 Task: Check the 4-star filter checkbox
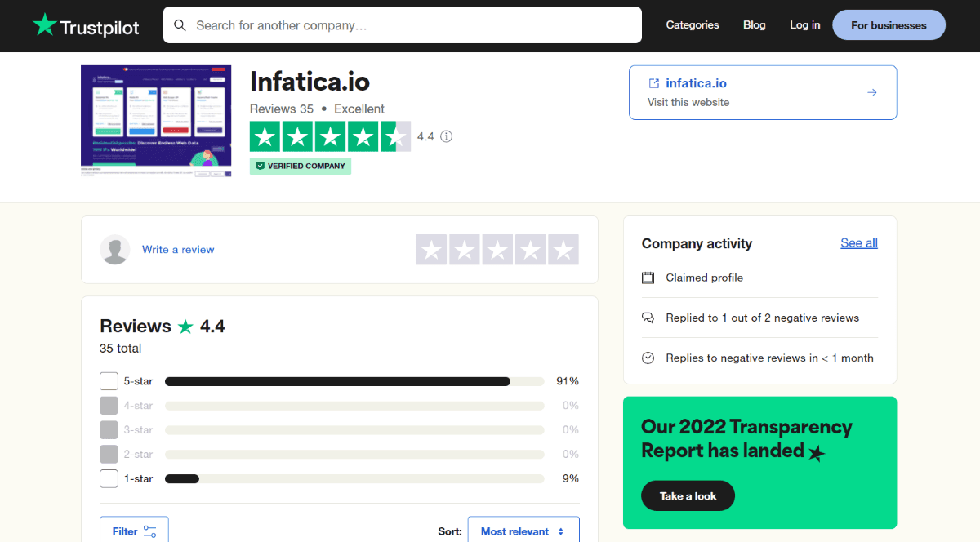109,406
